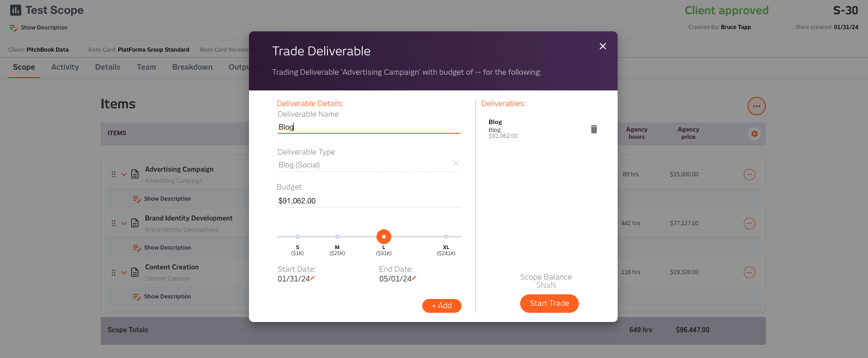This screenshot has width=868, height=358.
Task: Edit the End Date pencil icon
Action: (x=414, y=278)
